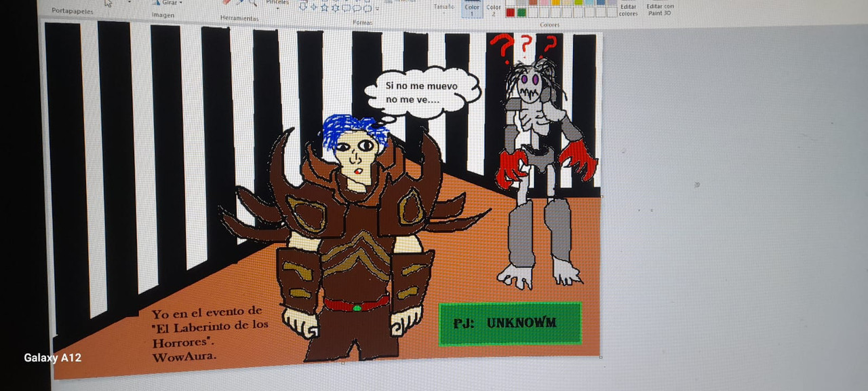Click the Formas group label

[363, 22]
